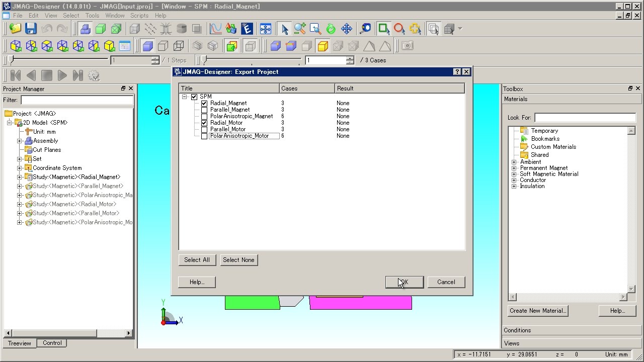644x362 pixels.
Task: Click the table view icon
Action: [x=125, y=46]
